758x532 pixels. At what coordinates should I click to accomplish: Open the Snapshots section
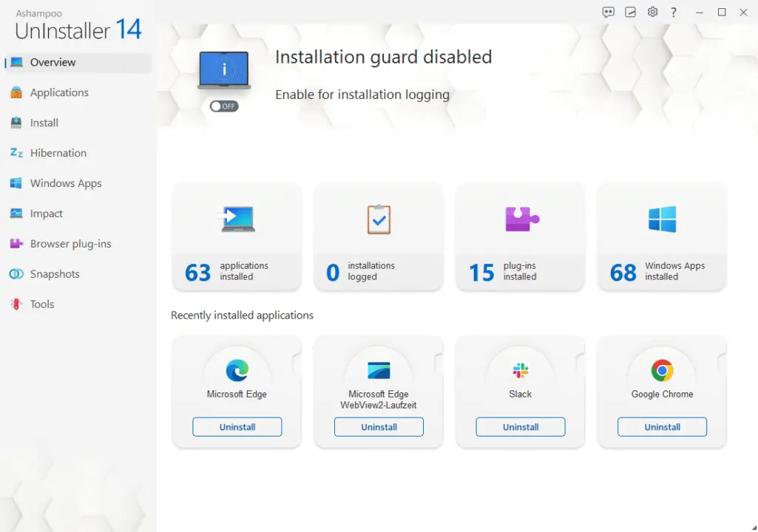click(55, 274)
